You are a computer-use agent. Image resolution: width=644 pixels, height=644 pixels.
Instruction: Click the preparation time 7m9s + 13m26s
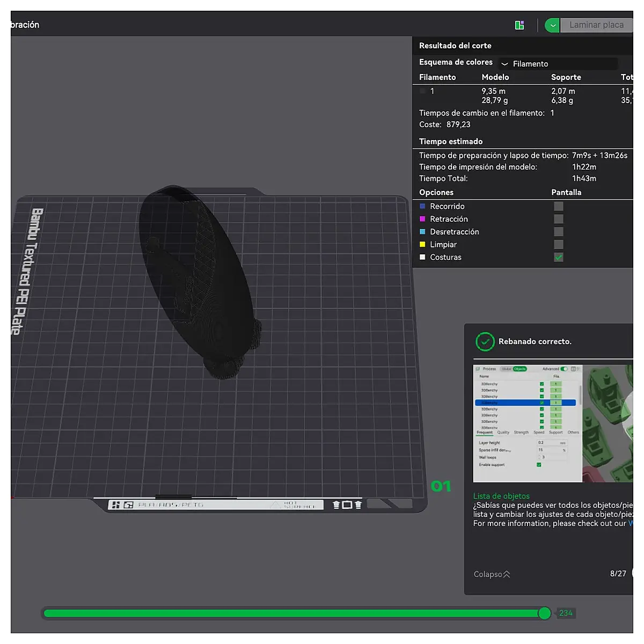[x=600, y=156]
